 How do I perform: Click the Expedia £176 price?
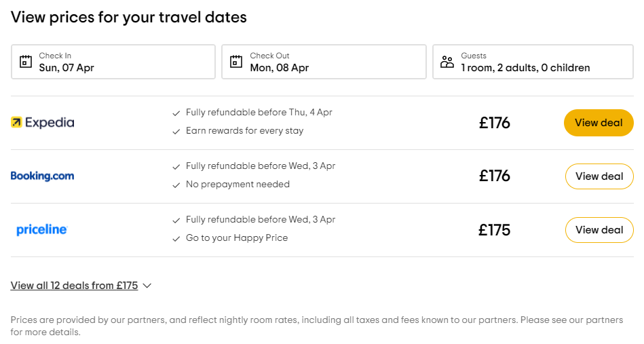[494, 123]
